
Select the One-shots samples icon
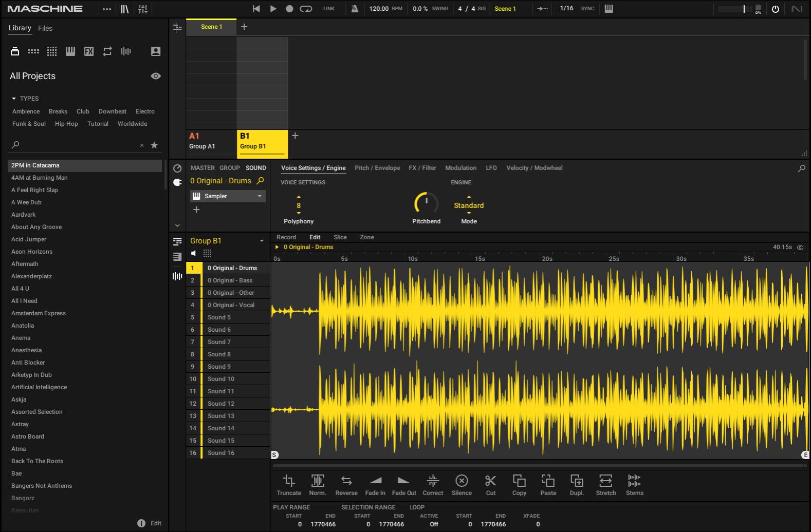(x=126, y=51)
